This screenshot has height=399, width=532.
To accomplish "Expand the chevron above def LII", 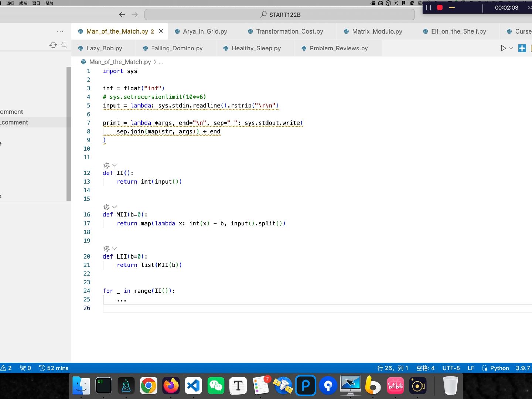I will 115,249.
